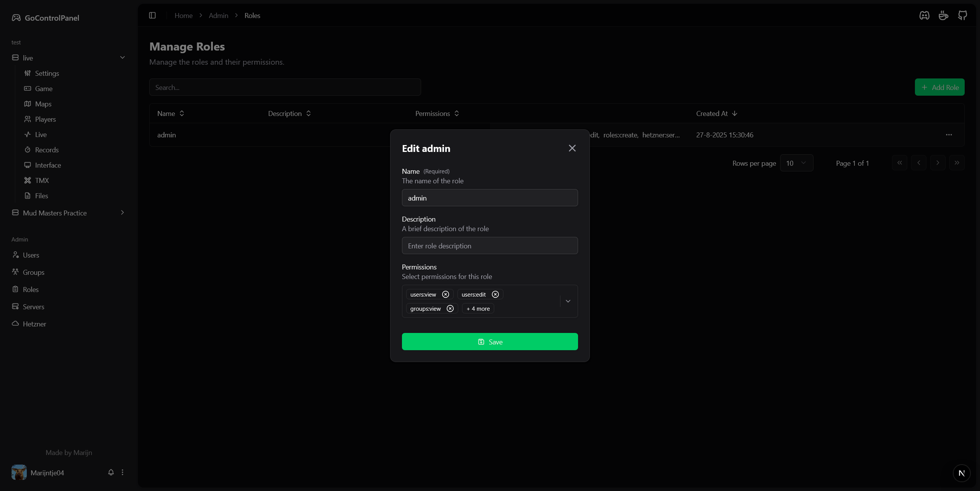Open the user options menu beside Marijntje04
980x491 pixels.
point(122,472)
